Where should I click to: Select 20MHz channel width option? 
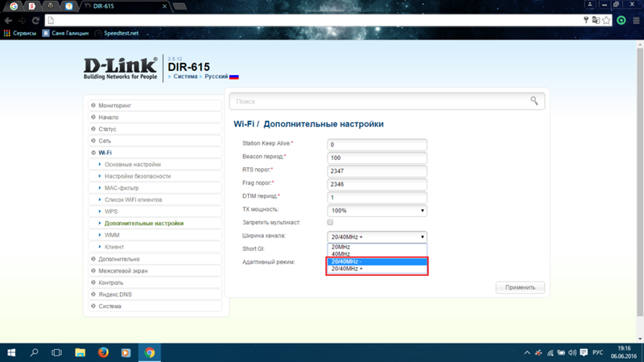[377, 247]
